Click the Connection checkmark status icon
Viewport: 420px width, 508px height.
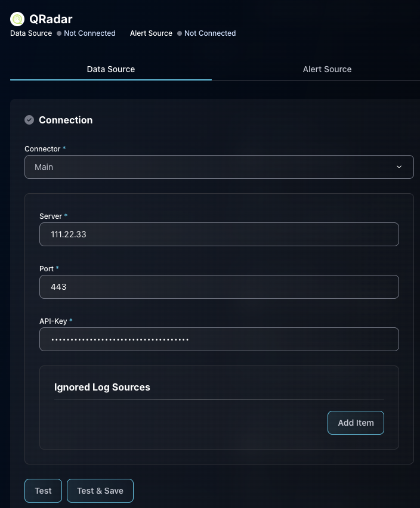(x=29, y=120)
